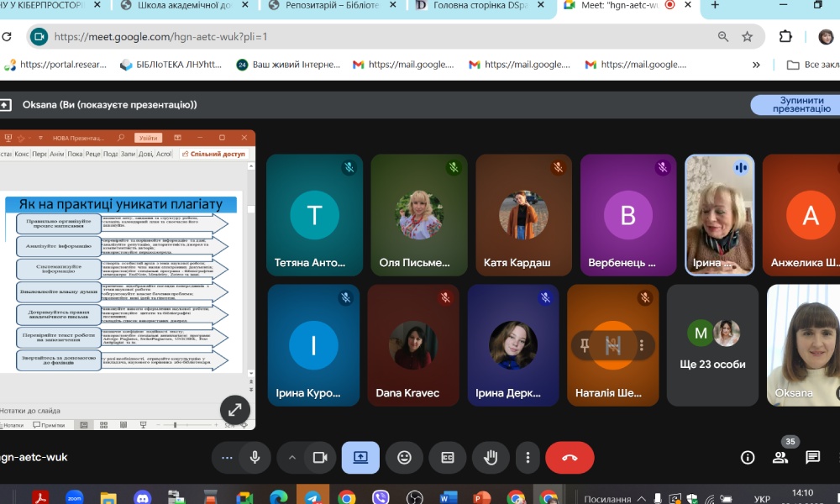Viewport: 840px width, 504px height.
Task: Expand the shared presentation to fullscreen
Action: (235, 410)
